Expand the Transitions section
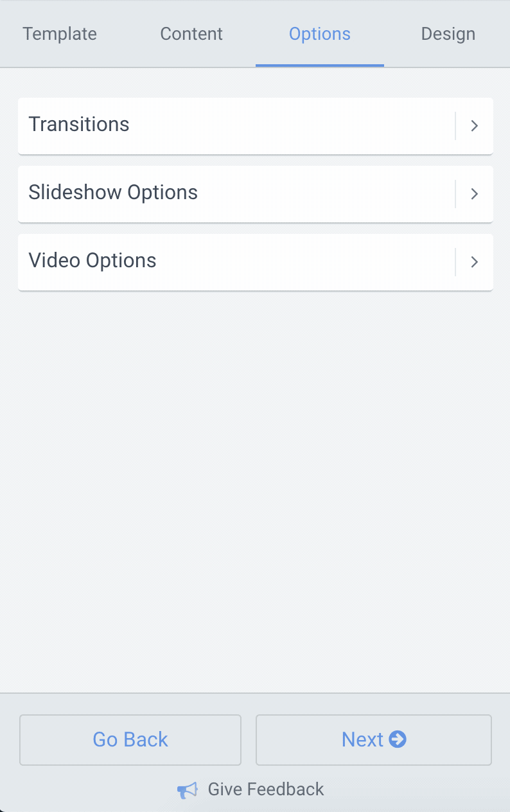This screenshot has width=510, height=812. click(256, 126)
